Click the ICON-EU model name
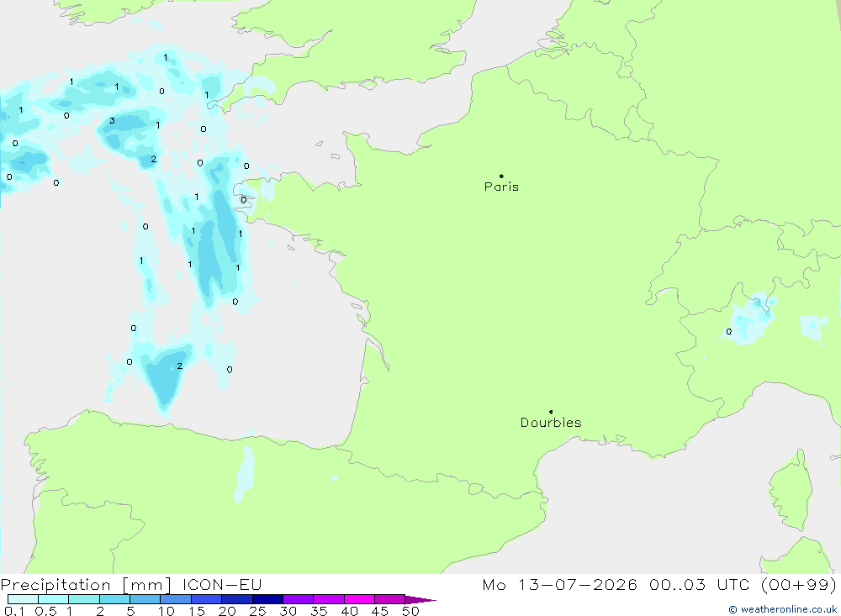This screenshot has height=616, width=841. click(222, 585)
